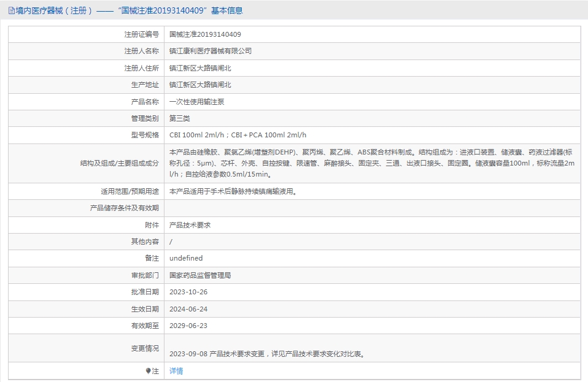Click the 附件 label
Viewport: 588px width, 382px height.
coord(152,225)
